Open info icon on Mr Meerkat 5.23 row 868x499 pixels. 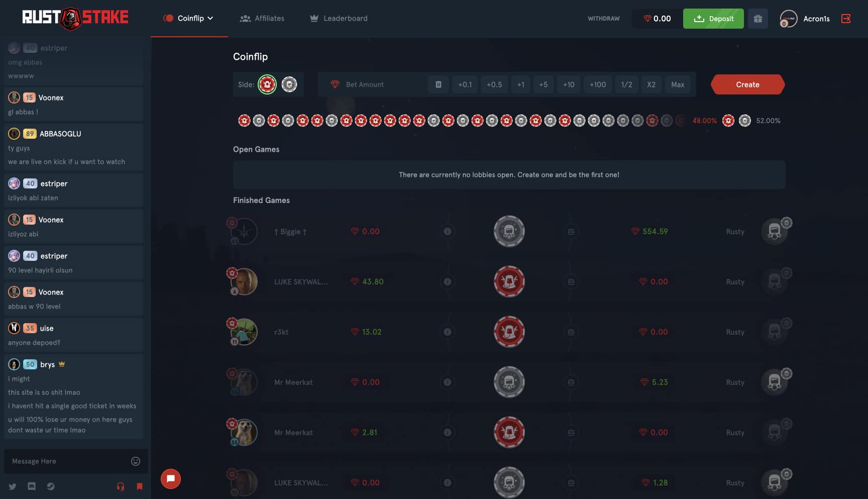point(447,382)
